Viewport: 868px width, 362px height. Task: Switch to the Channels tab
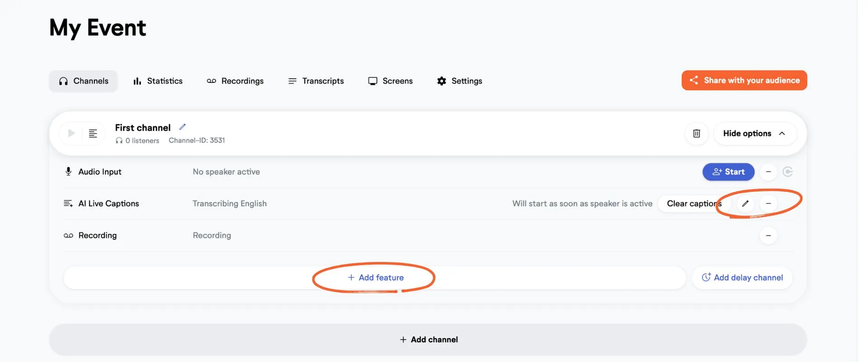[84, 81]
